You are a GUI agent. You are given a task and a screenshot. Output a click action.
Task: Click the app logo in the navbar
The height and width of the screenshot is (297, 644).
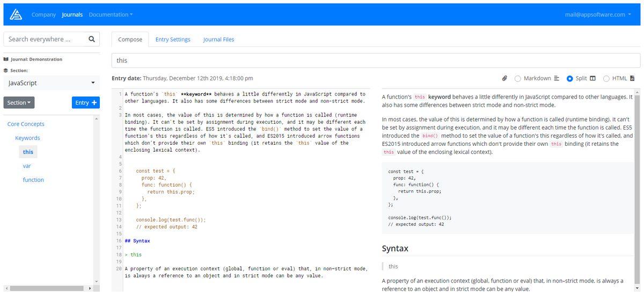click(16, 14)
